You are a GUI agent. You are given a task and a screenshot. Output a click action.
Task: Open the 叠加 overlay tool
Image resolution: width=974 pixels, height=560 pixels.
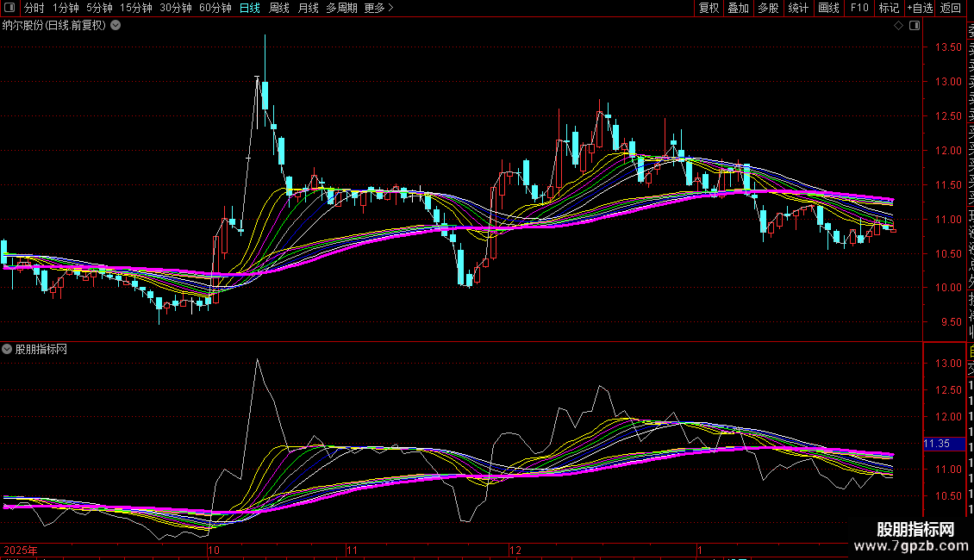pos(738,9)
